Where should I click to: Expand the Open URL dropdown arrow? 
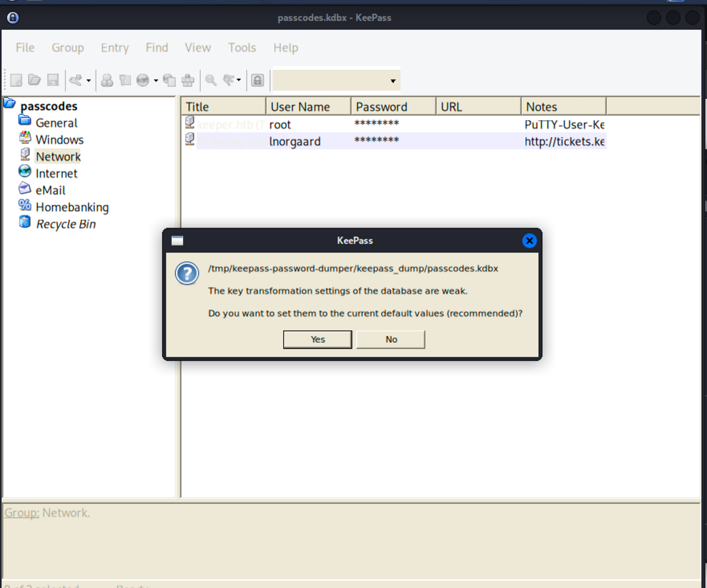tap(156, 80)
